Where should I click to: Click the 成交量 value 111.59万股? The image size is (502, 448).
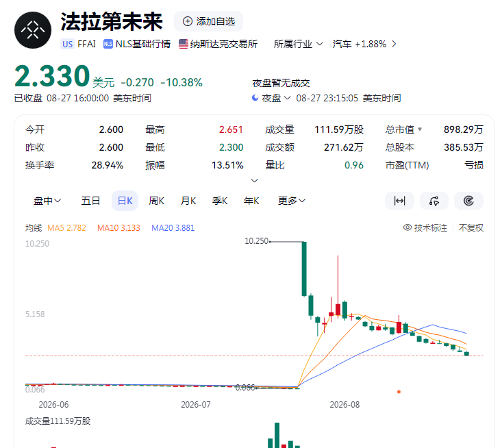click(x=339, y=129)
